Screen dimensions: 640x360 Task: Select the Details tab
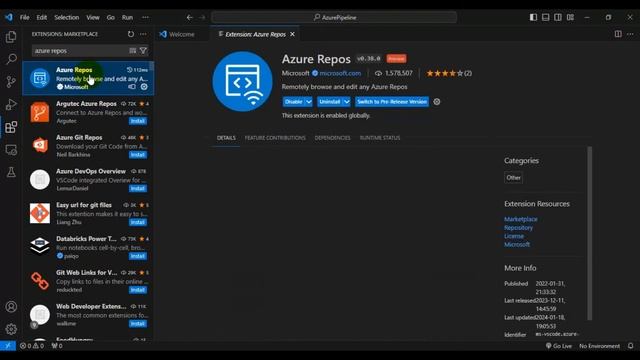tap(226, 138)
